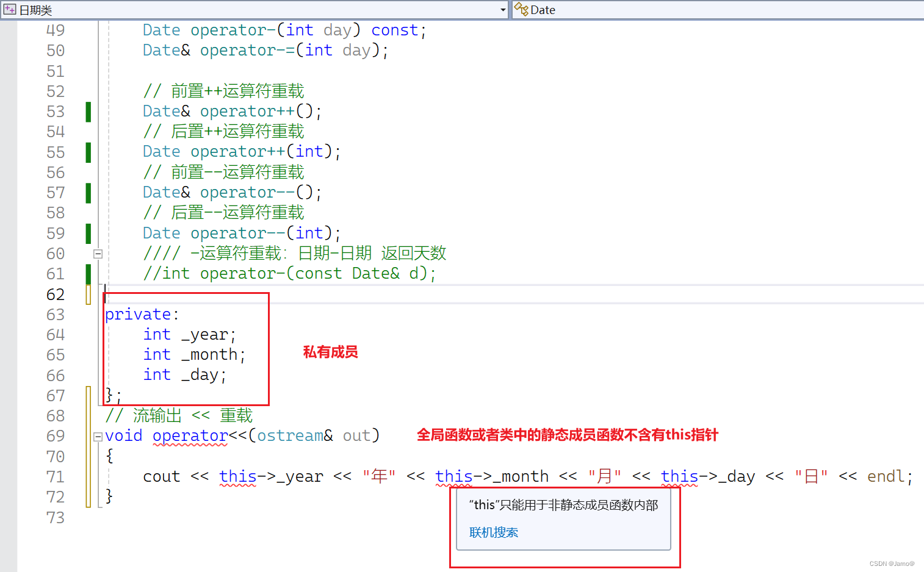
Task: Click the "日" string literal
Action: point(811,476)
